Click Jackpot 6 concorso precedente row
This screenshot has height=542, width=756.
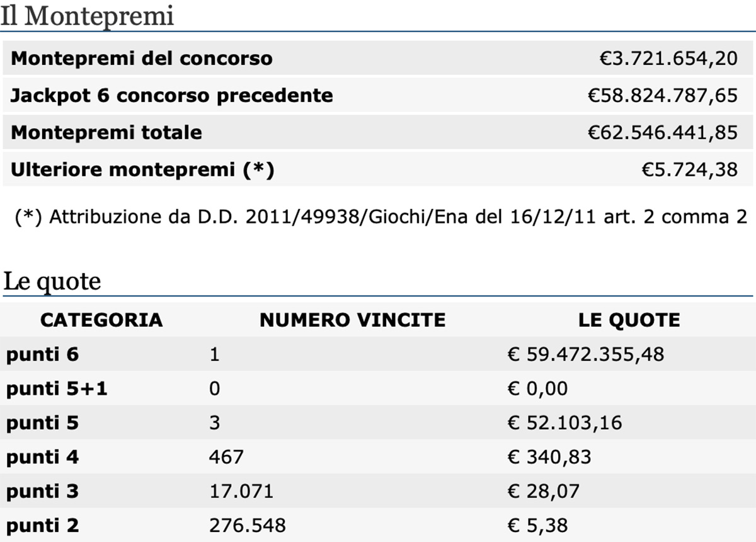[x=378, y=96]
